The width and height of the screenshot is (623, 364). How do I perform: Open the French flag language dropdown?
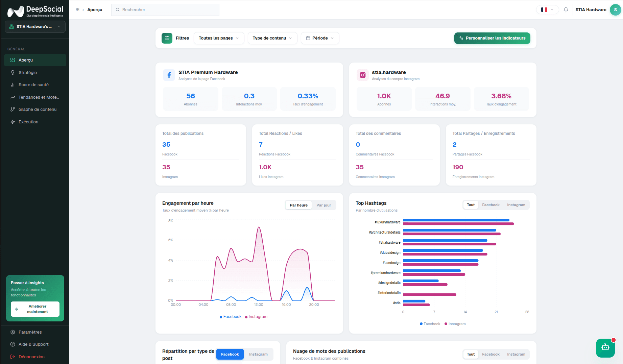pos(547,10)
